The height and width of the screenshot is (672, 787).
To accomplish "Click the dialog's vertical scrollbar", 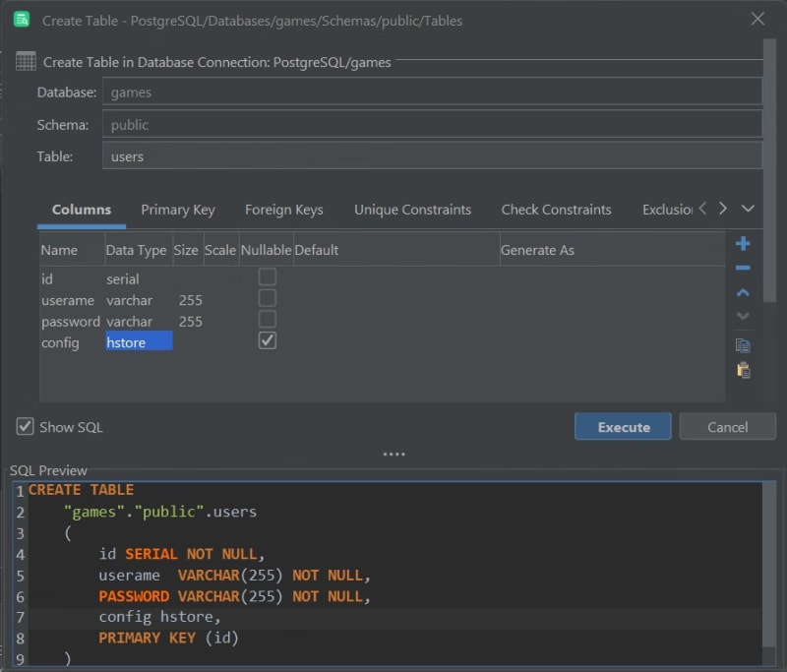I will pyautogui.click(x=769, y=170).
